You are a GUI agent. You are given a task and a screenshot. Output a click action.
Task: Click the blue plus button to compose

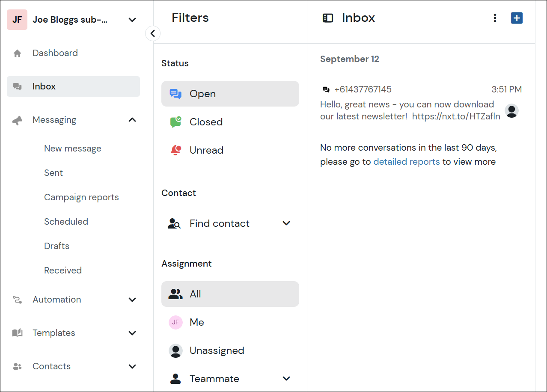pyautogui.click(x=517, y=18)
